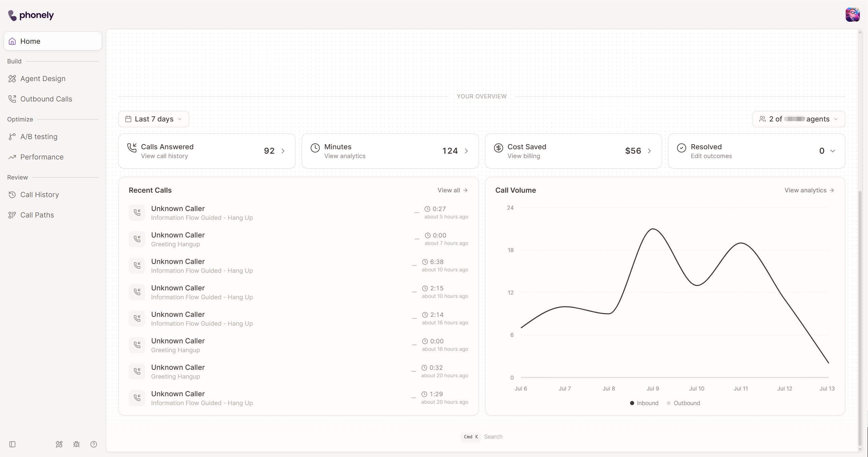
Task: Open Call History page
Action: click(x=53, y=194)
